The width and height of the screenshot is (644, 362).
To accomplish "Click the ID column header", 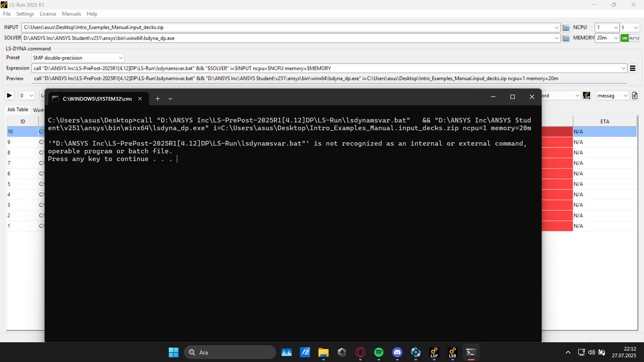I will coord(23,121).
